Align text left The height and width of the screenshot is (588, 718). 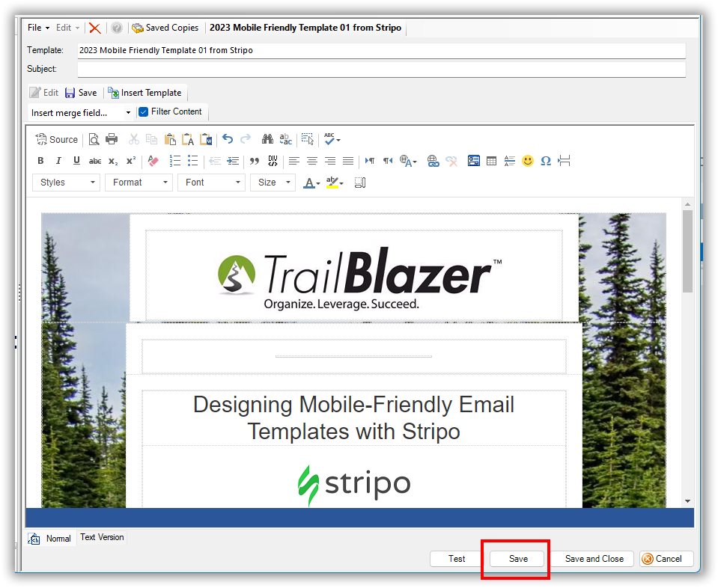tap(294, 161)
